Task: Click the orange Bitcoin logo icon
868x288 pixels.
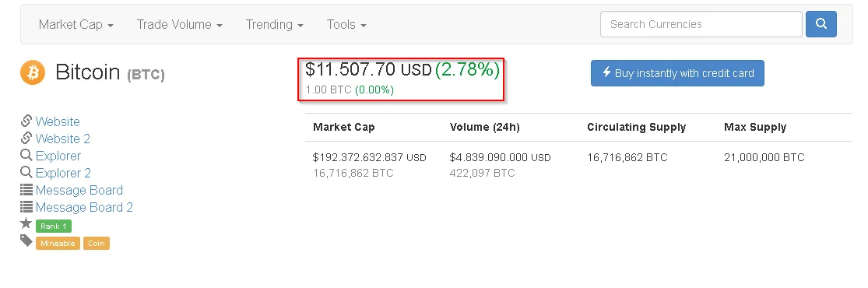Action: [33, 72]
